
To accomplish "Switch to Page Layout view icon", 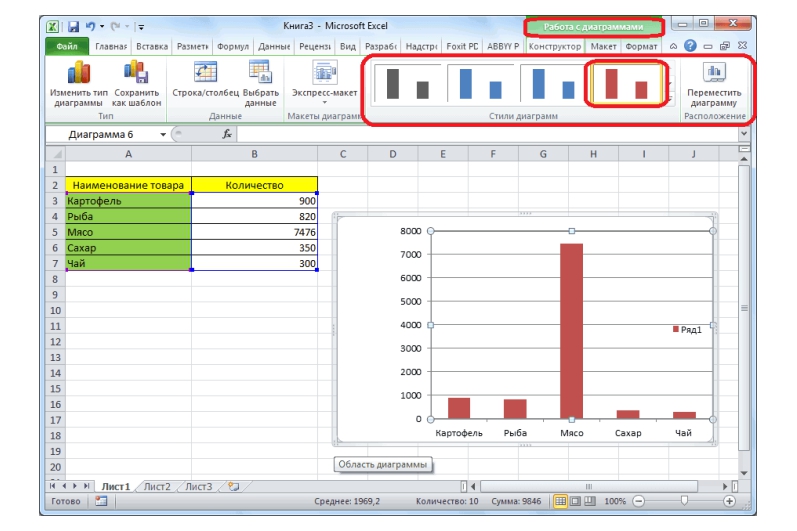I will point(575,502).
